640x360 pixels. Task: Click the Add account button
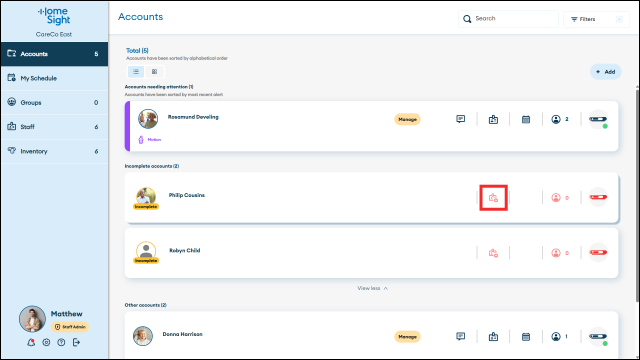click(606, 72)
